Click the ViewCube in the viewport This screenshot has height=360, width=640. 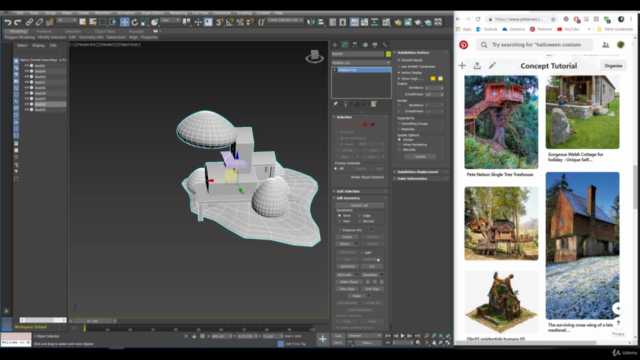point(315,56)
